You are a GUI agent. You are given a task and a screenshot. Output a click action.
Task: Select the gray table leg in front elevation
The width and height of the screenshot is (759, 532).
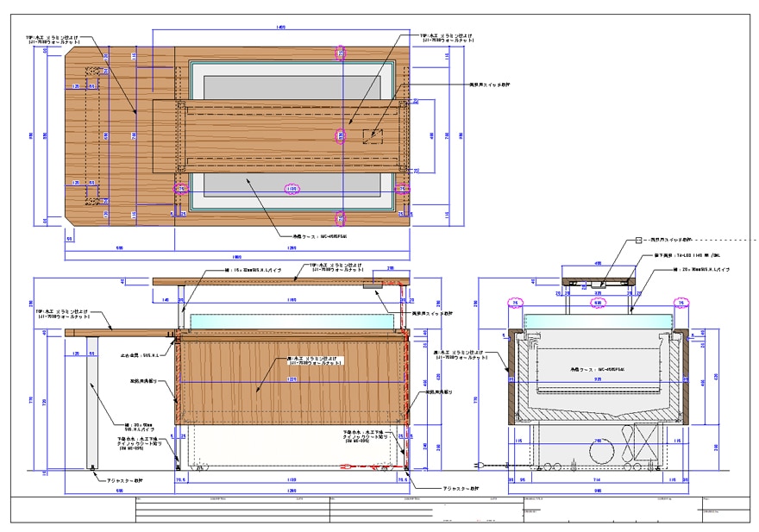pos(92,403)
